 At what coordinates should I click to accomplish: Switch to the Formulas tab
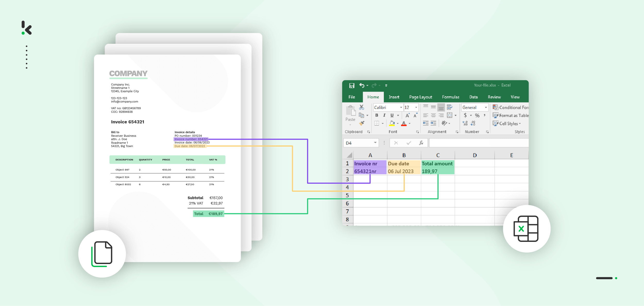451,97
